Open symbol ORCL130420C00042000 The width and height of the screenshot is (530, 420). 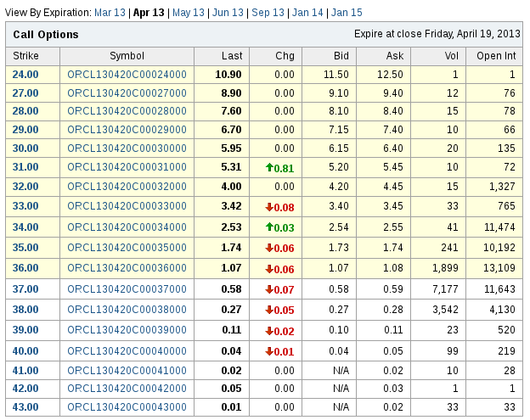point(127,389)
